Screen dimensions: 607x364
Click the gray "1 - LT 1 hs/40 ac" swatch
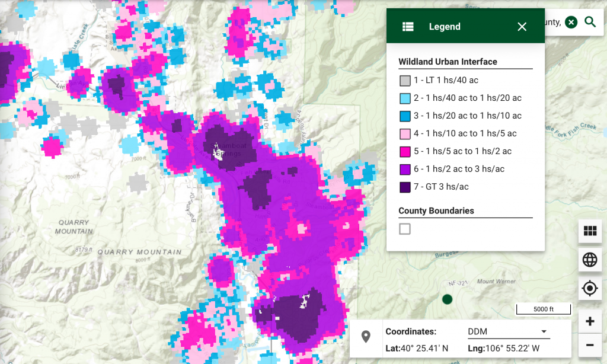405,79
